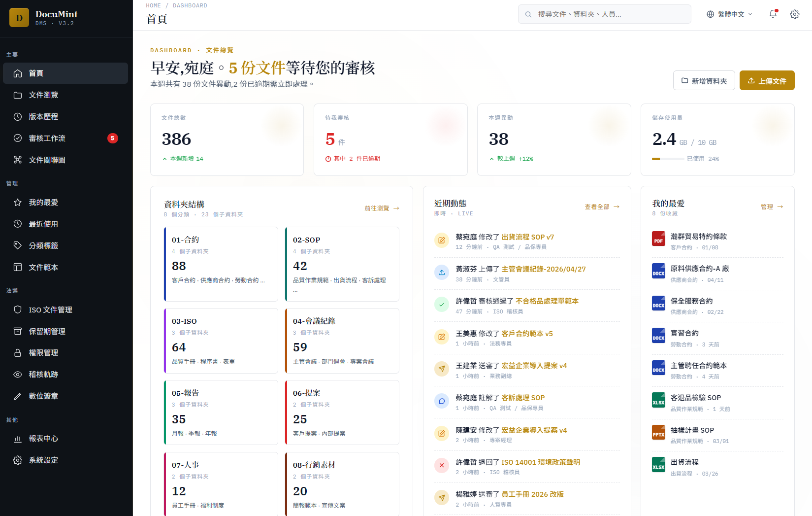The image size is (812, 516).
Task: Click the 主管會議紀錄-2026/04/27 document link
Action: [x=544, y=269]
